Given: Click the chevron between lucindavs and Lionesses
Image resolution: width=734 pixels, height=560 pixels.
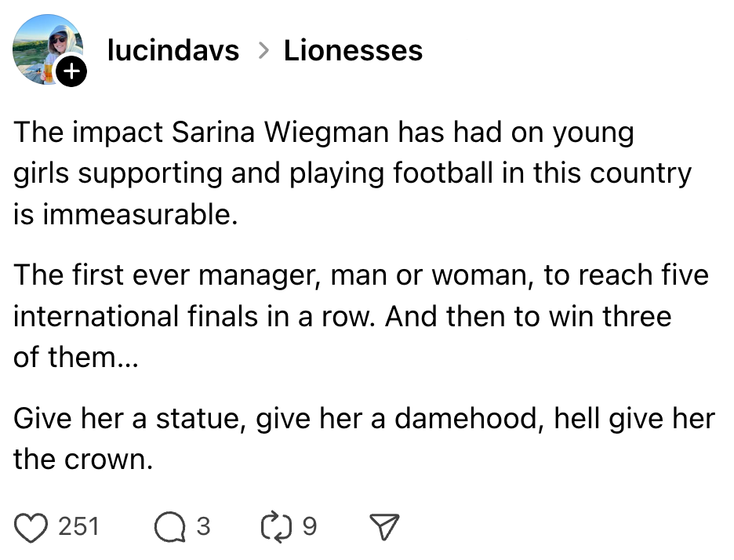Looking at the screenshot, I should coord(262,52).
